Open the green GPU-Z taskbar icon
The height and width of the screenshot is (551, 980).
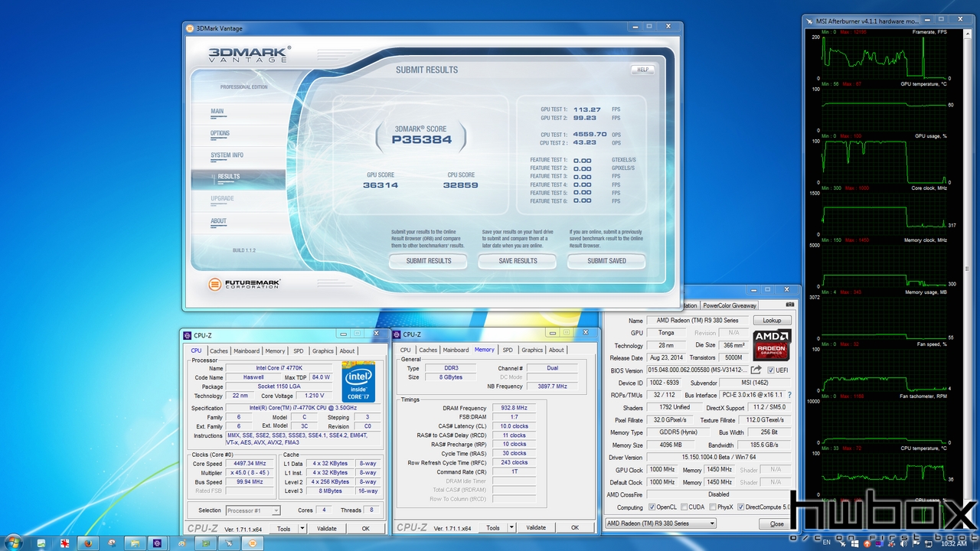click(206, 543)
